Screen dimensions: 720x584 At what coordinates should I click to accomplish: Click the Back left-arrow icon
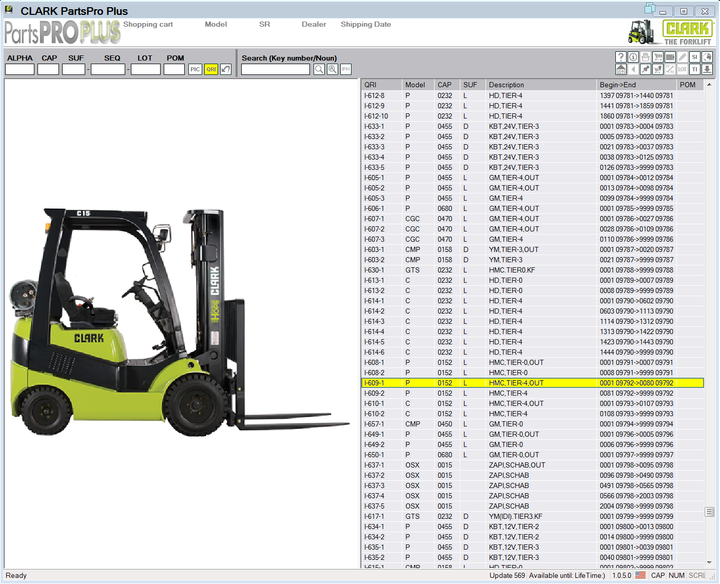tap(633, 69)
